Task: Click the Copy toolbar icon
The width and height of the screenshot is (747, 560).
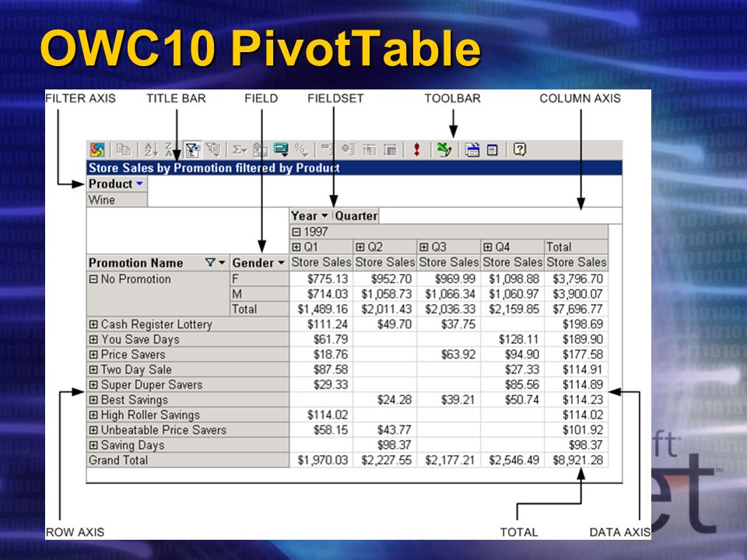Action: [124, 150]
